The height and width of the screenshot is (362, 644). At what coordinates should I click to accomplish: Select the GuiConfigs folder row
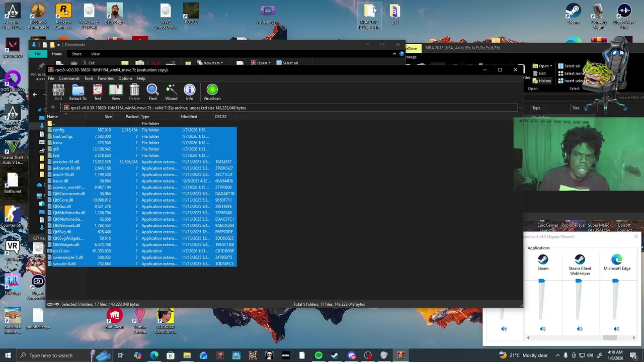click(141, 136)
